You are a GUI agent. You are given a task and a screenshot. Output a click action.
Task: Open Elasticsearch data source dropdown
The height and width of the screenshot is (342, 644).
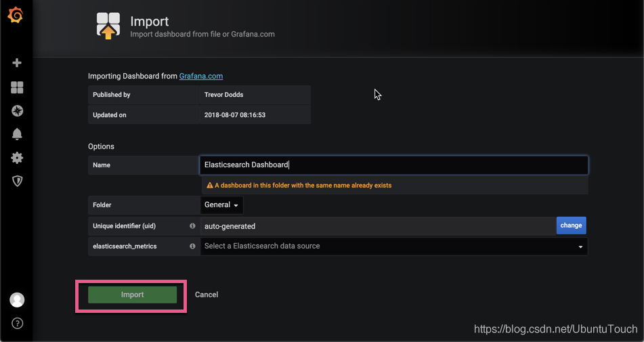(394, 247)
